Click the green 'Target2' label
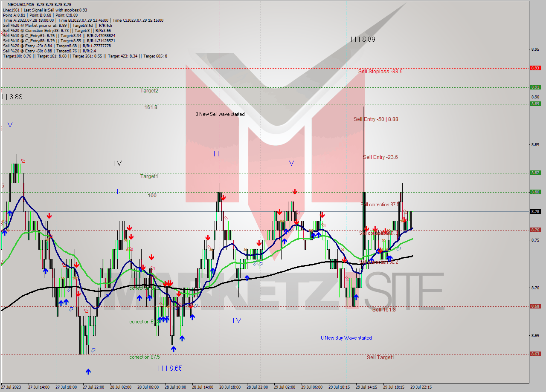This screenshot has height=392, width=546. (149, 91)
